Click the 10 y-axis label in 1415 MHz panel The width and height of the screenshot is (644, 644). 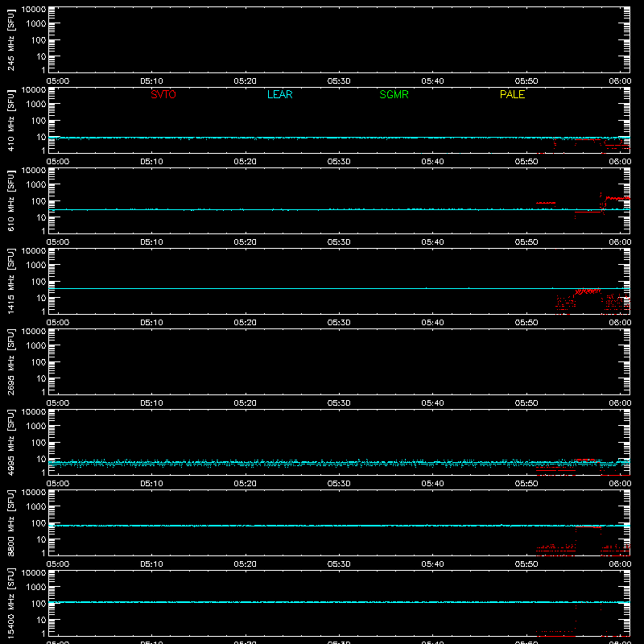pyautogui.click(x=41, y=298)
